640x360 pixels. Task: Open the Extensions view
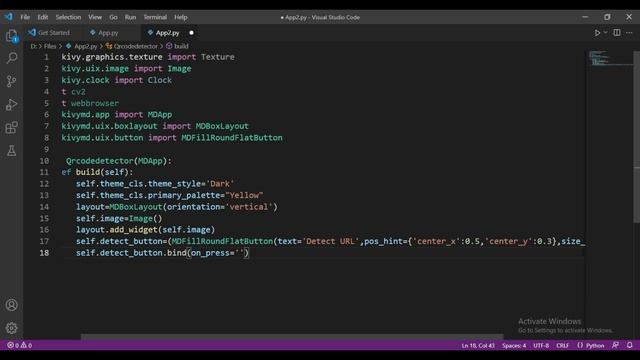[11, 128]
